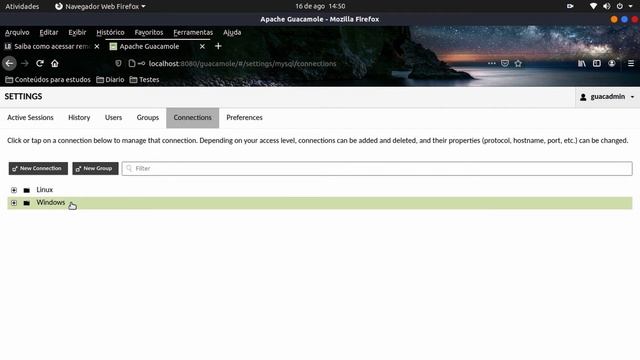Click the New Group button
This screenshot has height=360, width=640.
[96, 168]
